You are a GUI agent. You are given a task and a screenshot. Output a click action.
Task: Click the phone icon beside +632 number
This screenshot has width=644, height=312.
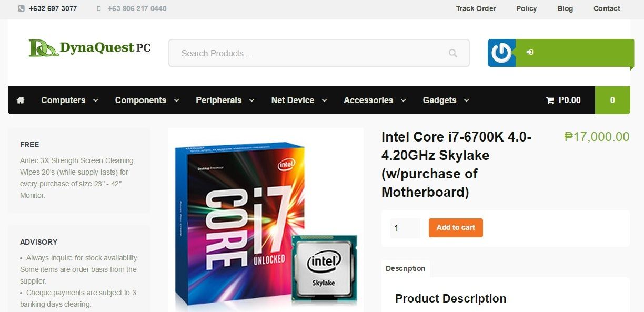point(21,8)
